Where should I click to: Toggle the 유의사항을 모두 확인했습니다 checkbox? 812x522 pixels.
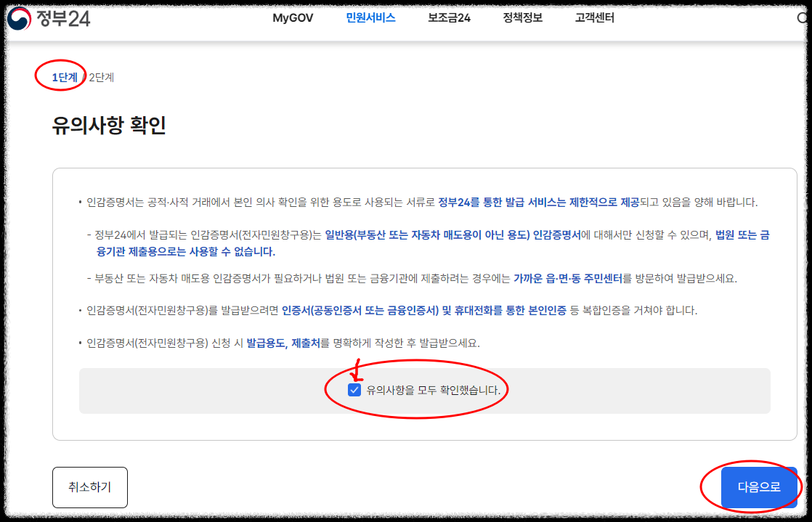354,391
